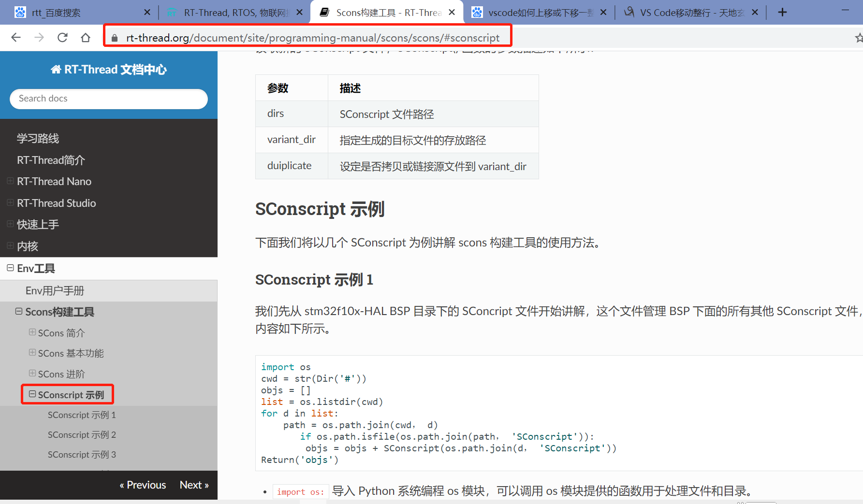Click the Search docs input box
This screenshot has height=504, width=863.
click(x=109, y=99)
